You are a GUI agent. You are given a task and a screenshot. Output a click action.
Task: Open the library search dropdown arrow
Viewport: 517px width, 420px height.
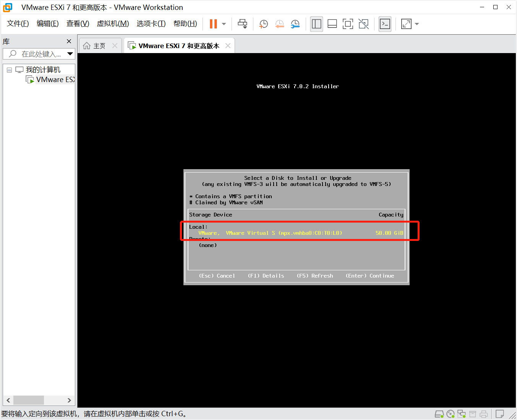[x=70, y=54]
